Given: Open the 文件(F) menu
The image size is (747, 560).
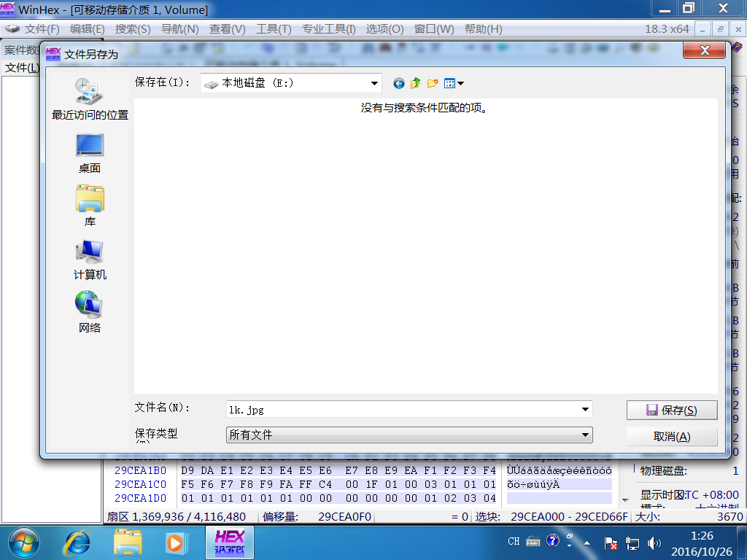Looking at the screenshot, I should pos(42,29).
